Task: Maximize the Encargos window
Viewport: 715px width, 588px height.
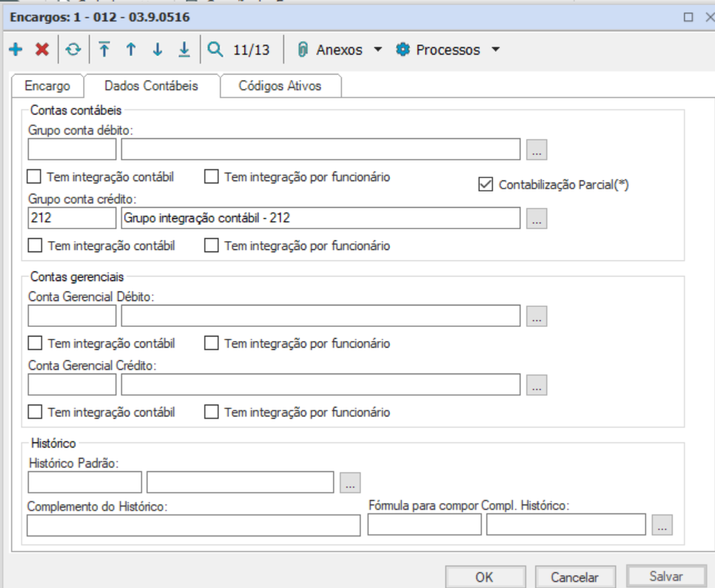Action: (x=688, y=17)
